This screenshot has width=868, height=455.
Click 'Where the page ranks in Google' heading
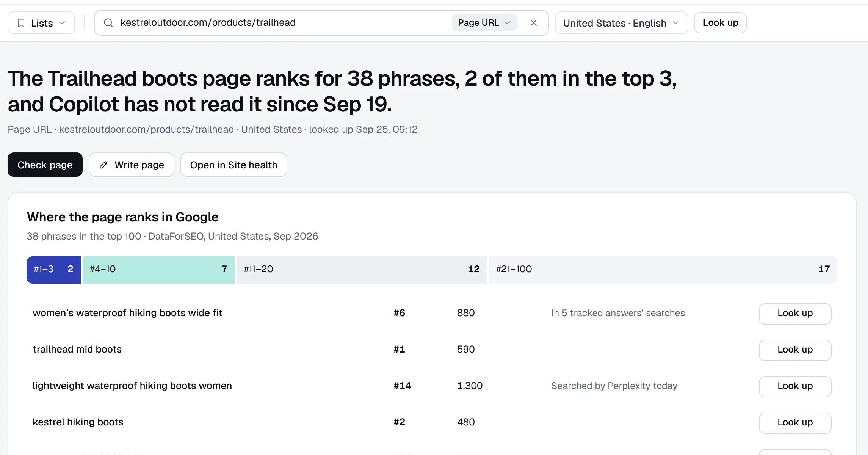123,217
